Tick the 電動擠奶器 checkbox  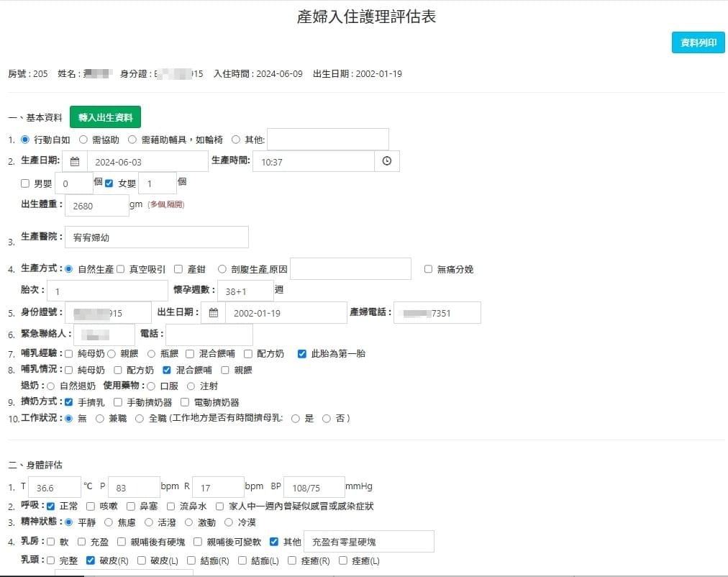coord(186,402)
